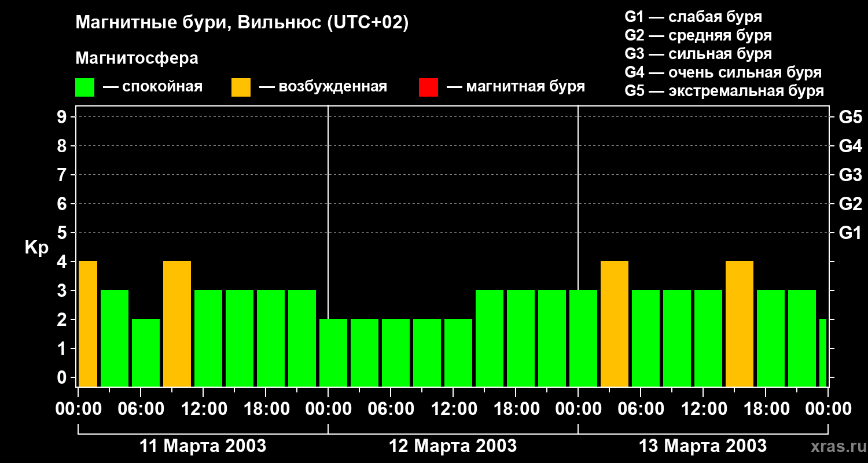
Task: Click the narrow green bar at chart's right edge
Action: [x=823, y=352]
